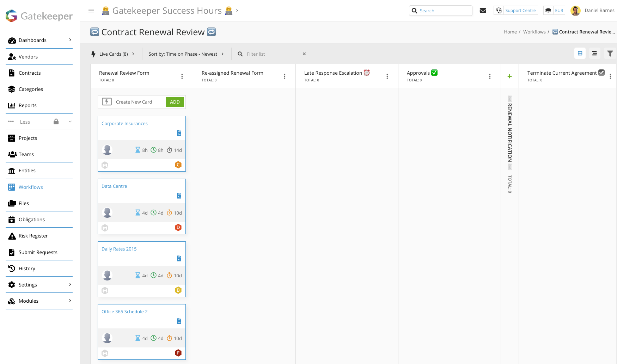Click the green plus to add a phase
The height and width of the screenshot is (364, 617).
click(509, 76)
